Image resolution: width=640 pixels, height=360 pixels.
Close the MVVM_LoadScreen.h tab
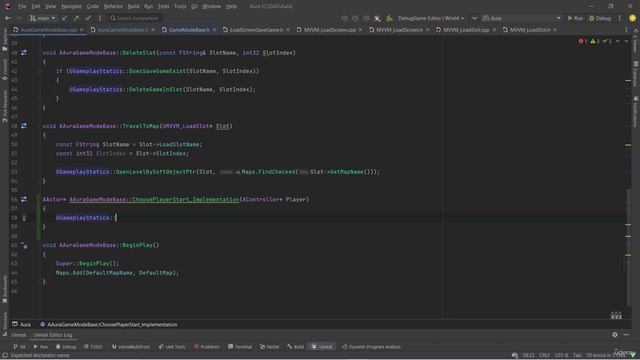point(427,30)
